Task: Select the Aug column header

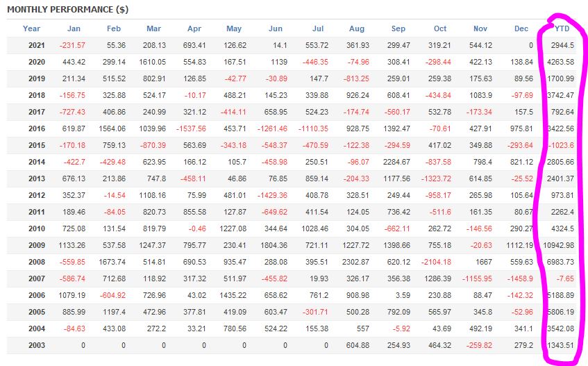Action: tap(357, 28)
